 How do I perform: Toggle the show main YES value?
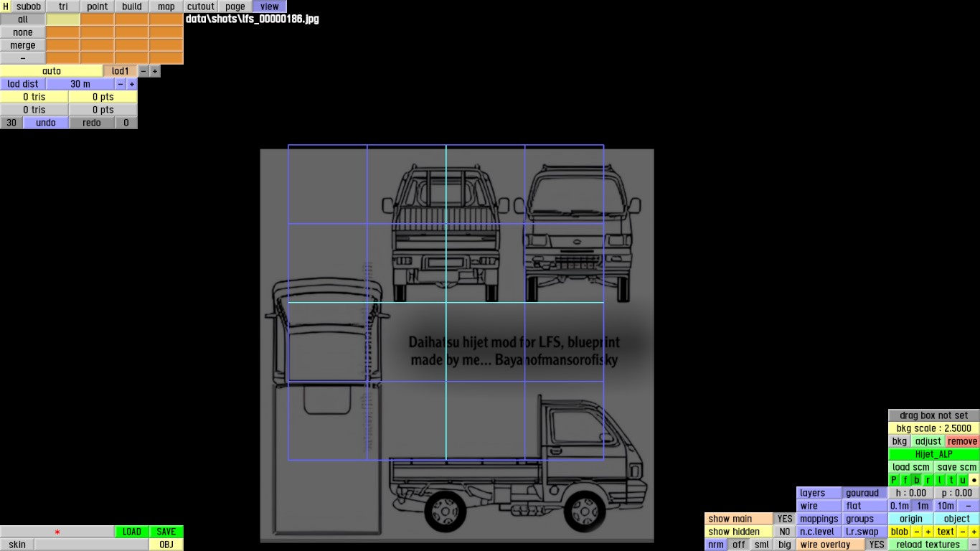(785, 519)
